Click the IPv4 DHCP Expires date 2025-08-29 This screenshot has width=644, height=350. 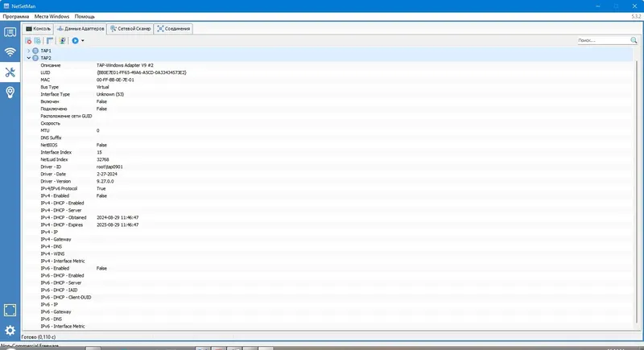click(118, 224)
